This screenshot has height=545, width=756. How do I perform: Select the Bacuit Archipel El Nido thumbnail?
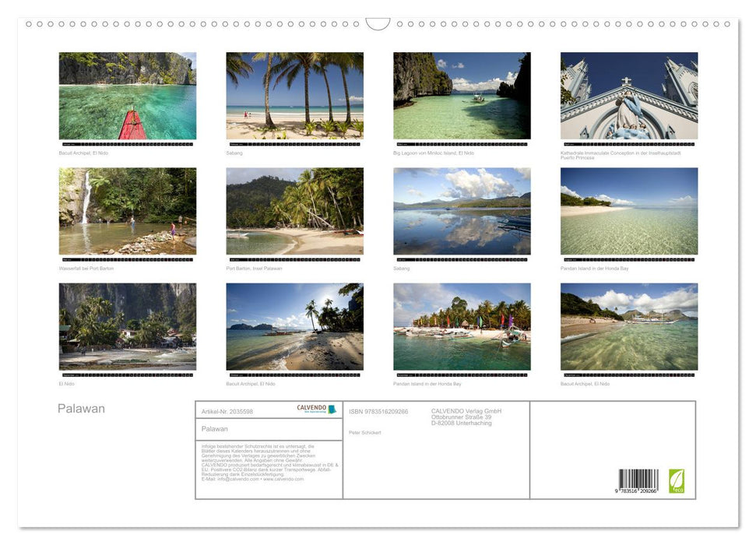tap(128, 95)
